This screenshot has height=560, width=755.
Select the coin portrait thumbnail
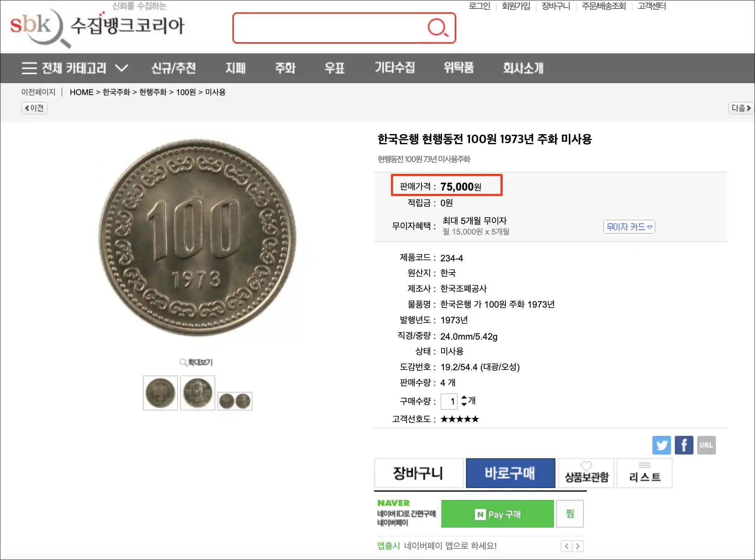[197, 392]
